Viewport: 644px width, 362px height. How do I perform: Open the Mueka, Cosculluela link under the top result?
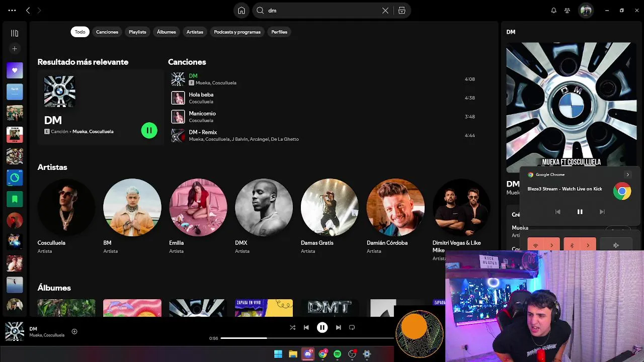(93, 132)
